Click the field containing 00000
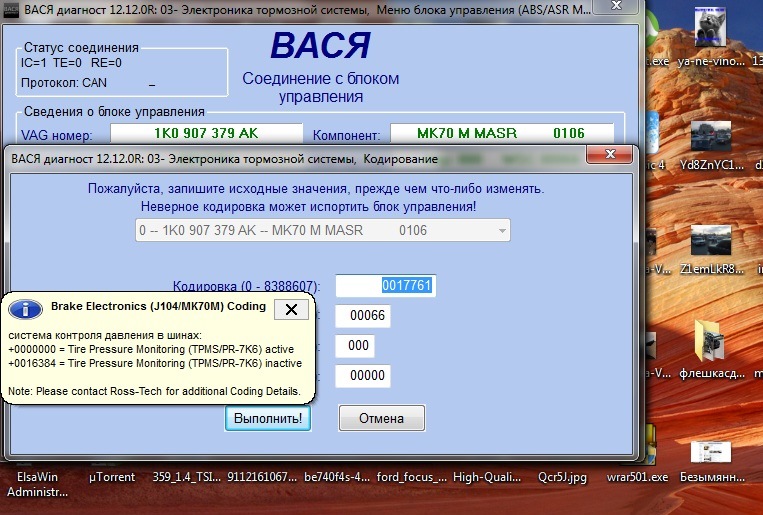Viewport: 763px width, 515px height. [363, 375]
